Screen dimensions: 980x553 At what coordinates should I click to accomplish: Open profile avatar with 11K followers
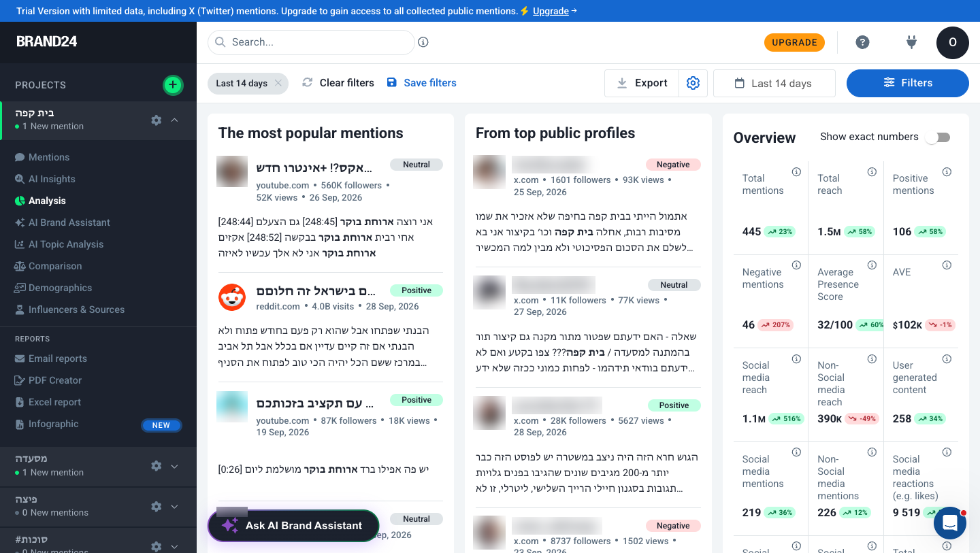point(489,292)
